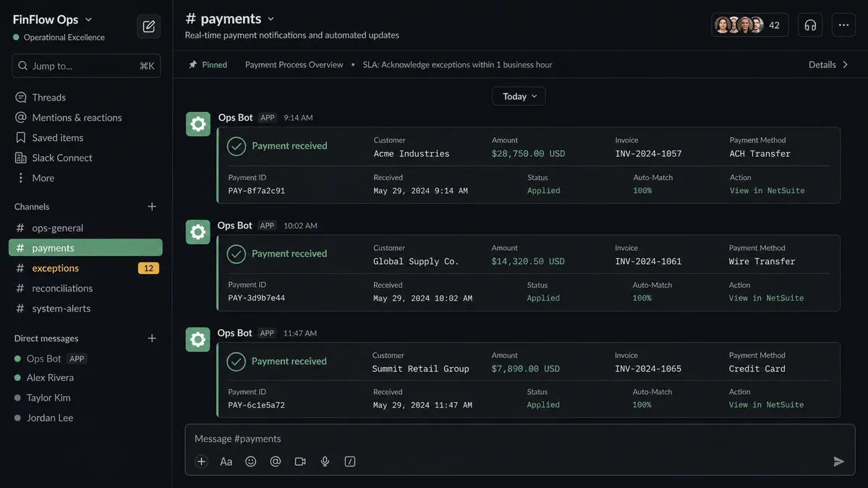Click View in NetSuite for PAY-3d9b7e44

[767, 298]
